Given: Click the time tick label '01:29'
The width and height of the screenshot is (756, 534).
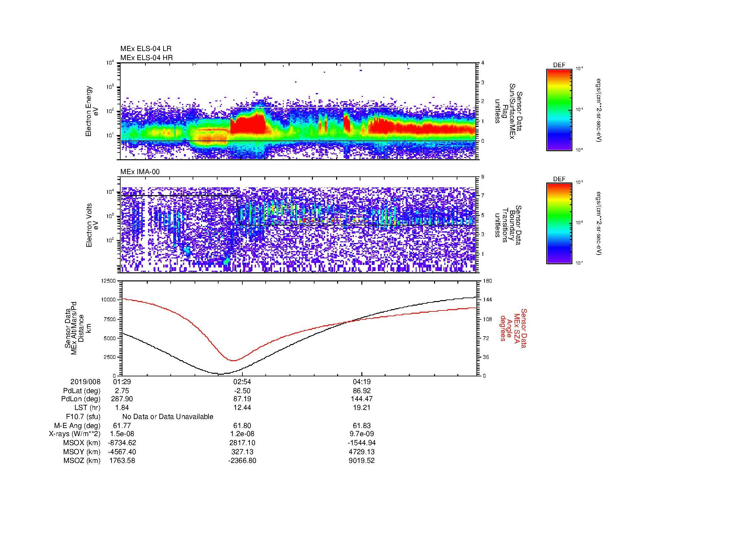Looking at the screenshot, I should (122, 382).
